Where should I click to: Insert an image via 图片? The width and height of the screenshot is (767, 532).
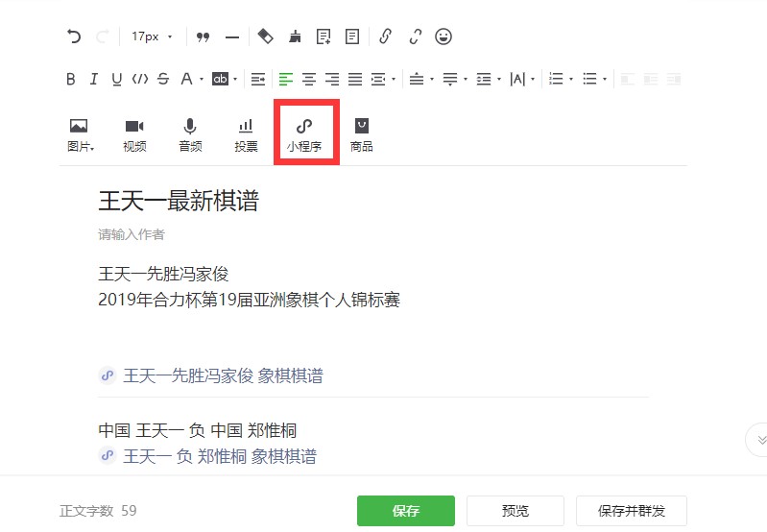tap(80, 135)
